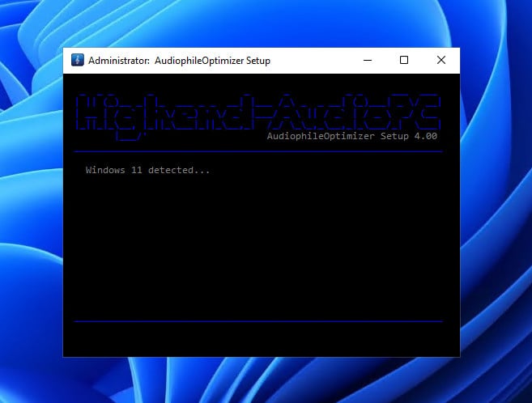Screen dimensions: 532x403
Task: Click the 'Windows 11 detected...' console line
Action: pos(147,170)
